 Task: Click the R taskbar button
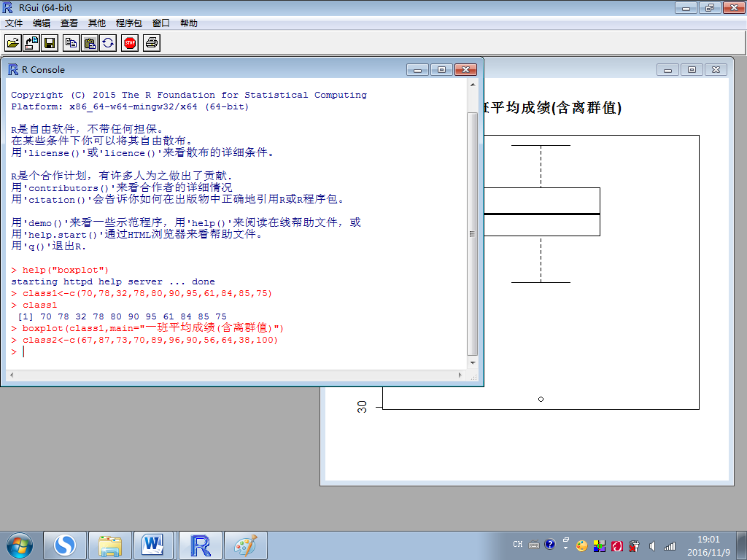point(200,545)
